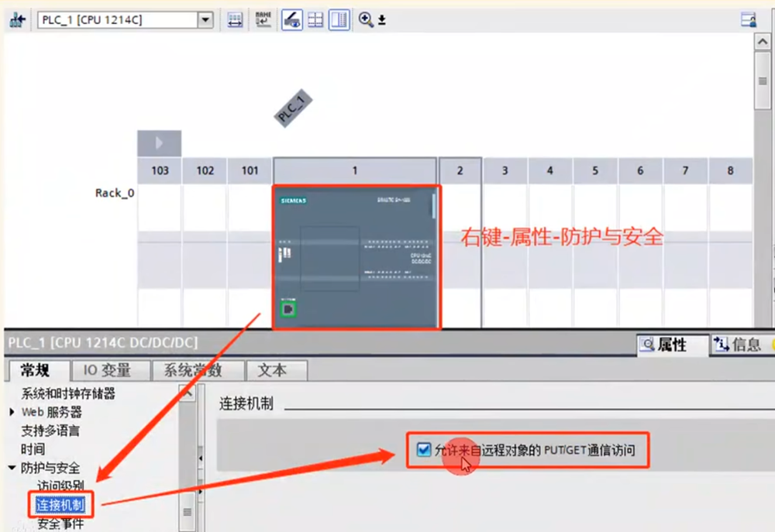The width and height of the screenshot is (775, 532).
Task: Select the Siemens CPU 1214C module image
Action: (356, 257)
